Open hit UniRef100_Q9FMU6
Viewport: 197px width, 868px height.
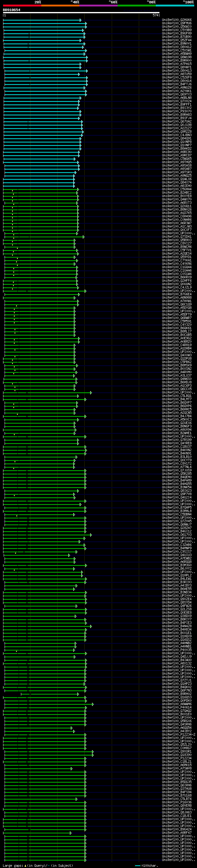point(177,23)
